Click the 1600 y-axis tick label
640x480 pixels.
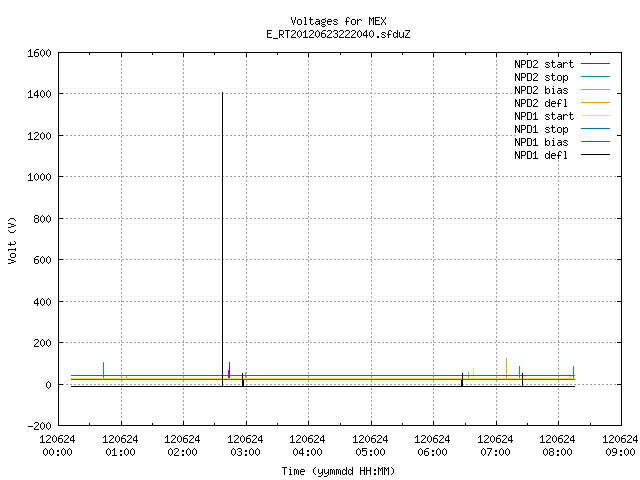click(39, 53)
